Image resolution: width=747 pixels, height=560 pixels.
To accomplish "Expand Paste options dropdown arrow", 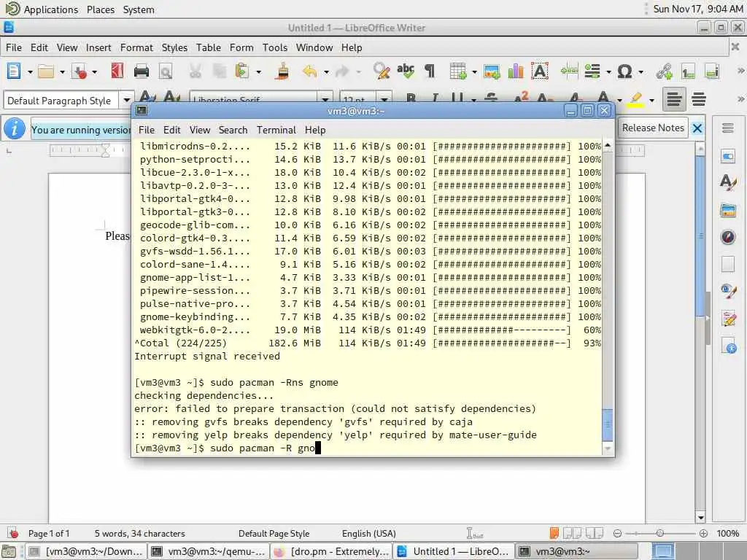I will pos(259,72).
